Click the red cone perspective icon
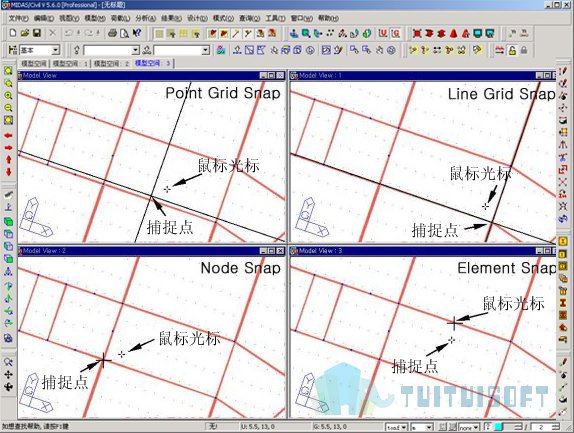Viewport: 574px width, 433px height. [x=454, y=34]
